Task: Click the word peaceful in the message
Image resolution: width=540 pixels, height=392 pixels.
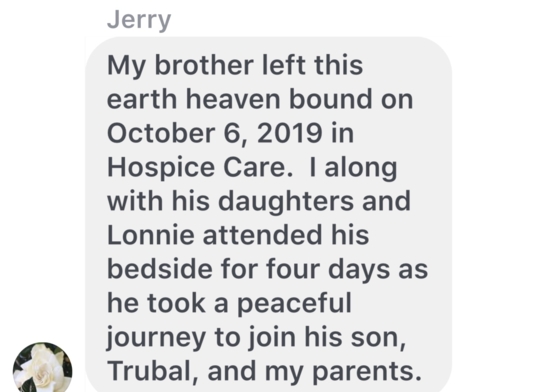Action: click(x=295, y=305)
